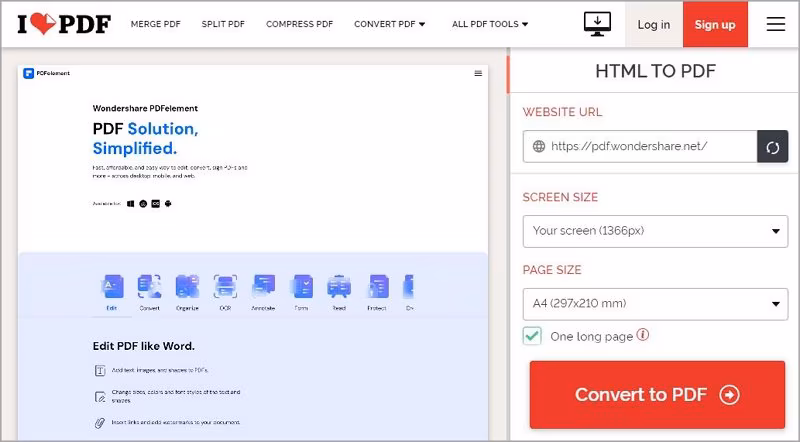Click the globe icon in the URL field
The image size is (800, 442).
(x=539, y=146)
